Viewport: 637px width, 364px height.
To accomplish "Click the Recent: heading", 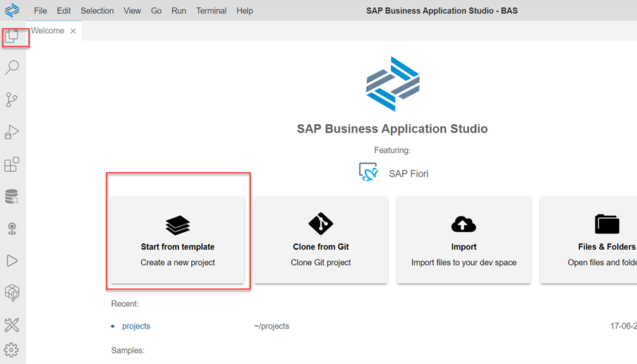I will [125, 304].
